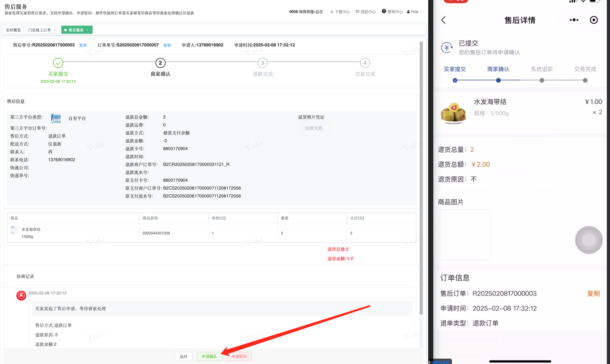Click the back arrow in mobile header
The image size is (610, 364).
point(443,20)
